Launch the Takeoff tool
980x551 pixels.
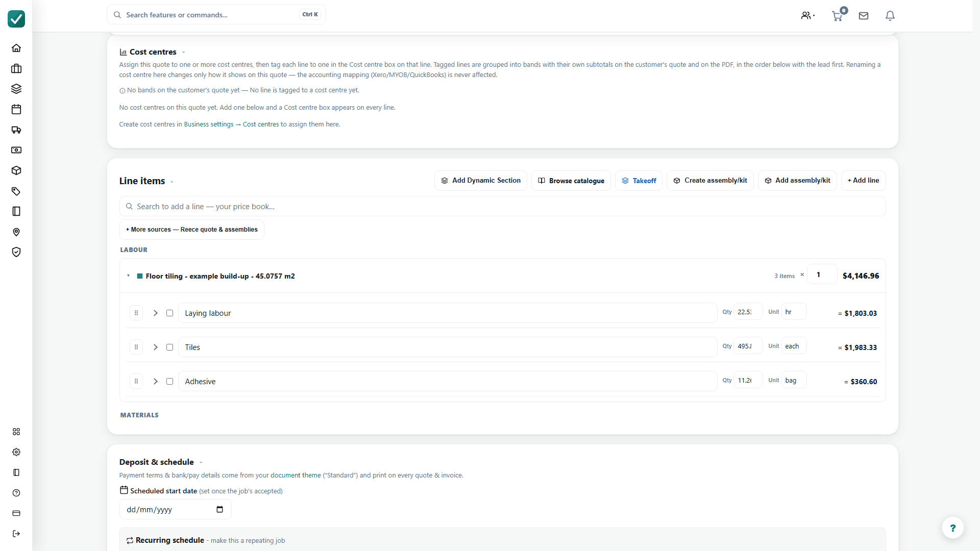[x=639, y=181]
